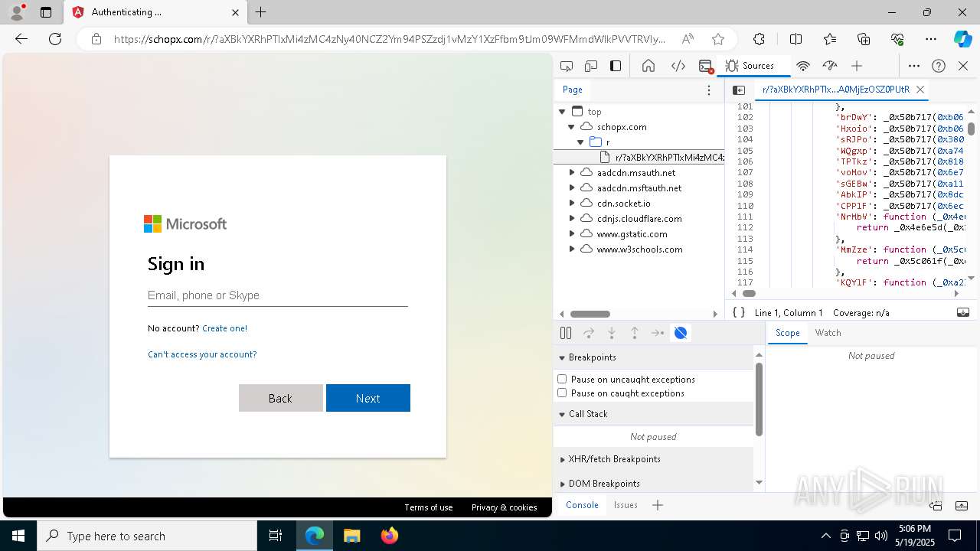Image resolution: width=980 pixels, height=551 pixels.
Task: Enable Pause on uncaught exceptions
Action: (562, 379)
